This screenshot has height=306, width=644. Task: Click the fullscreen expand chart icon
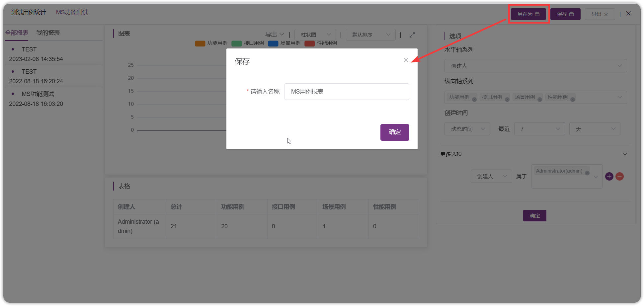412,35
